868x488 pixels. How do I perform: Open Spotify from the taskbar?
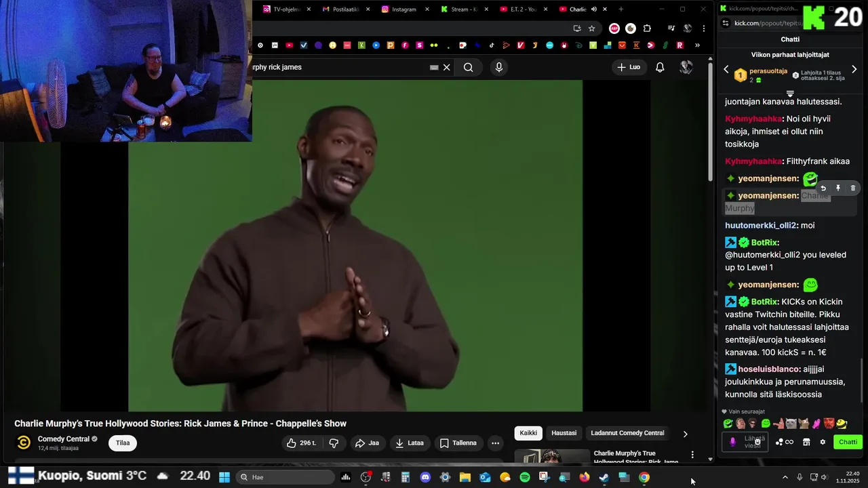(x=525, y=477)
